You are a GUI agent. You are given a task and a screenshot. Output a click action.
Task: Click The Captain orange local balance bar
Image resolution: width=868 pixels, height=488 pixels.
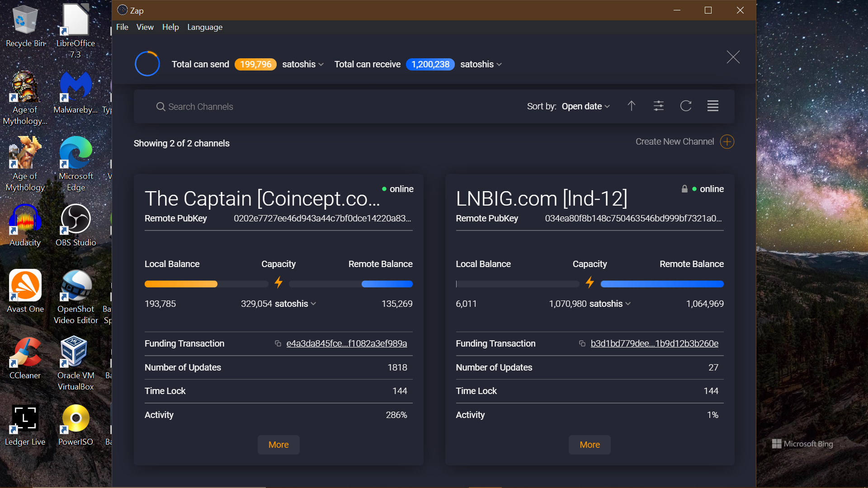pos(181,284)
